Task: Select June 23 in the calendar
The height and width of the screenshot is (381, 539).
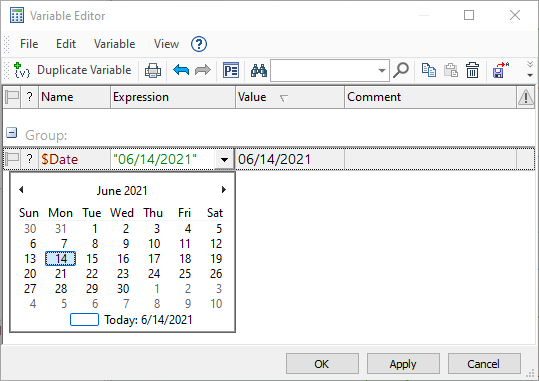Action: point(123,274)
